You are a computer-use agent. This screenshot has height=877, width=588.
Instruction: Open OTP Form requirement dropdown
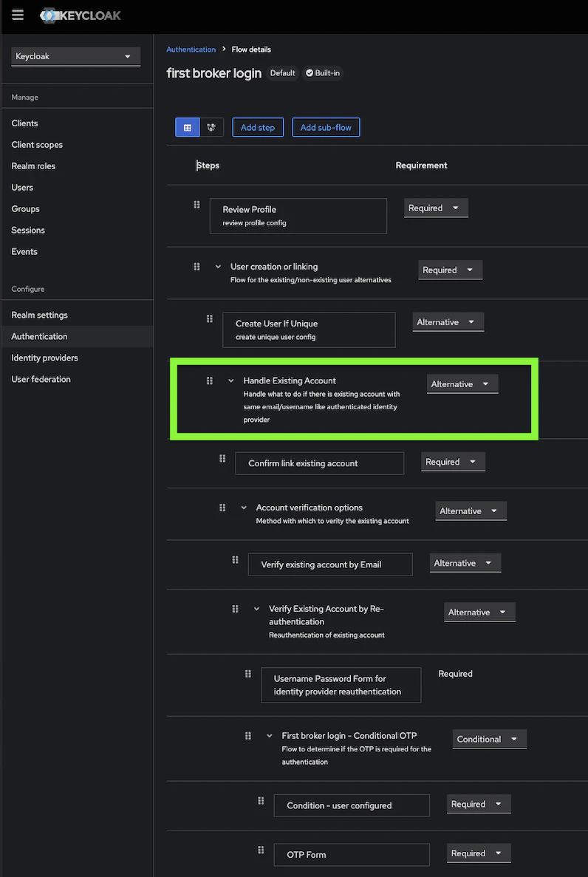click(x=479, y=853)
